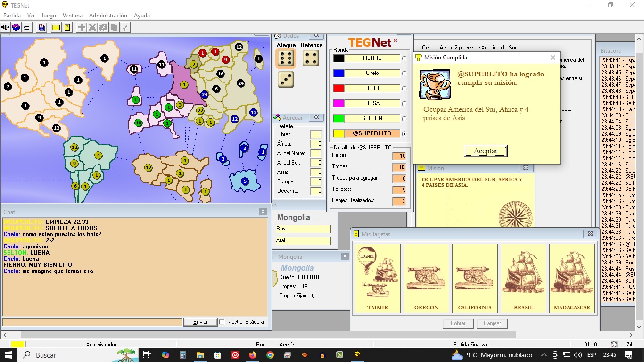
Task: Close the Dados panel
Action: coord(316,36)
